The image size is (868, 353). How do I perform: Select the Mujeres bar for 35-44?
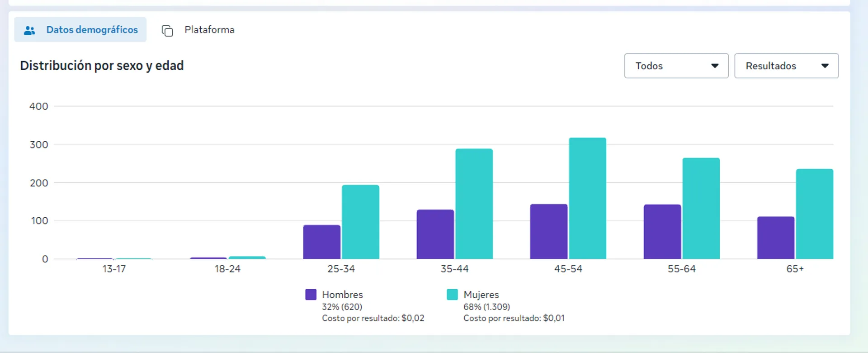tap(474, 204)
